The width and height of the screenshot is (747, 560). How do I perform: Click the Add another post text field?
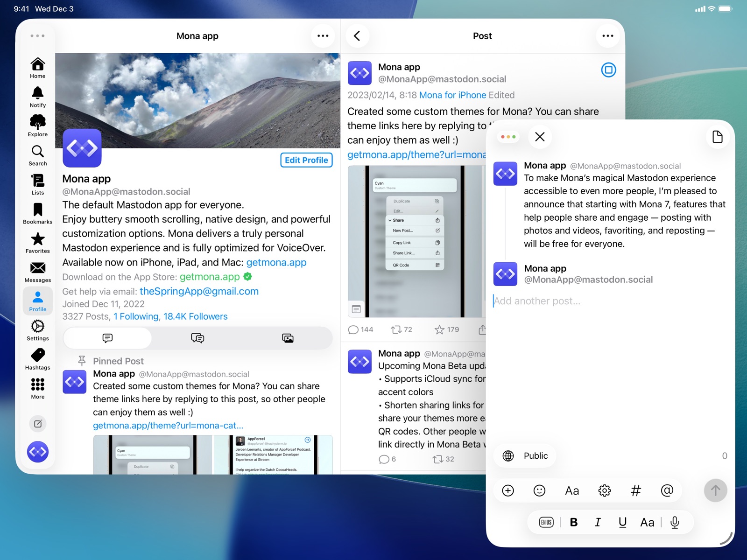tap(610, 301)
